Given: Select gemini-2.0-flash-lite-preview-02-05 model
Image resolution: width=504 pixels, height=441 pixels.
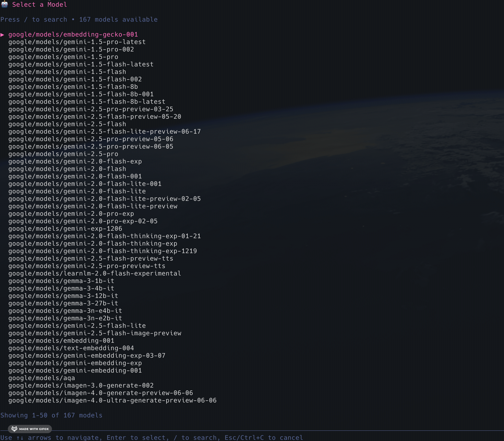Looking at the screenshot, I should pos(105,199).
